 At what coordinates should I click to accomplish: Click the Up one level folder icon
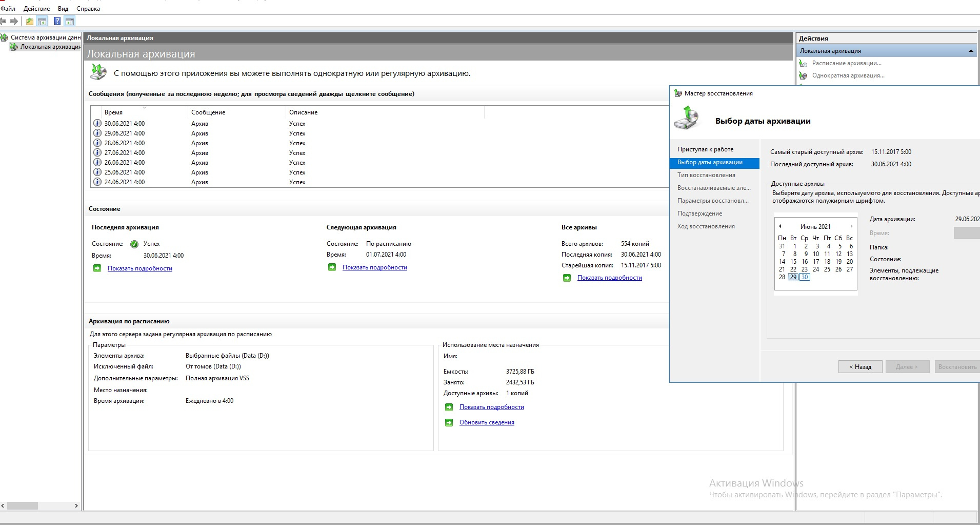click(x=30, y=21)
